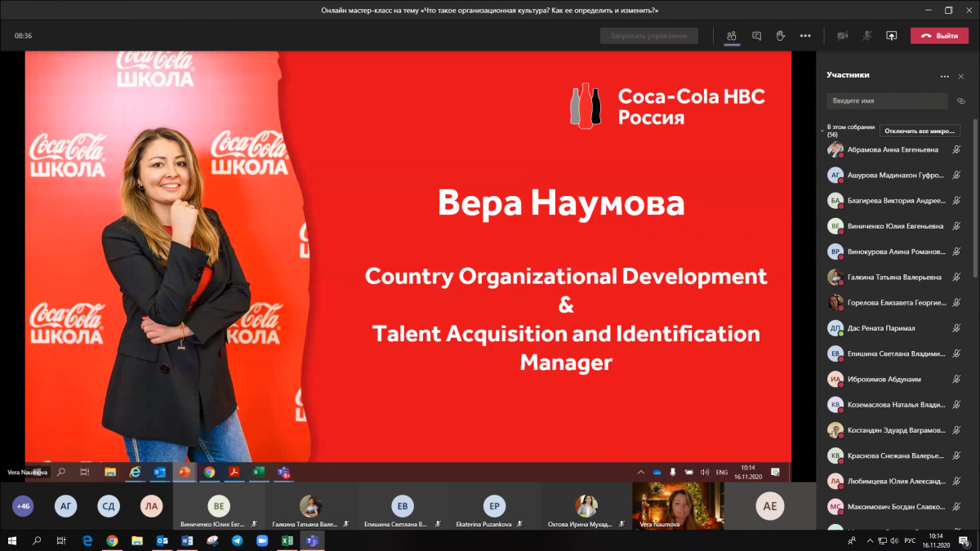Copy meeting join link icon beside search
The width and height of the screenshot is (980, 551).
[961, 100]
